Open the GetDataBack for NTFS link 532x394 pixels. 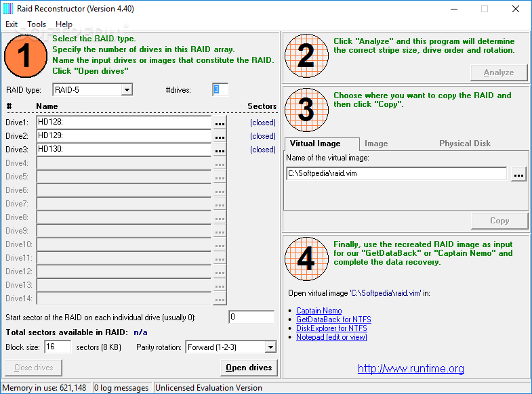(x=333, y=320)
